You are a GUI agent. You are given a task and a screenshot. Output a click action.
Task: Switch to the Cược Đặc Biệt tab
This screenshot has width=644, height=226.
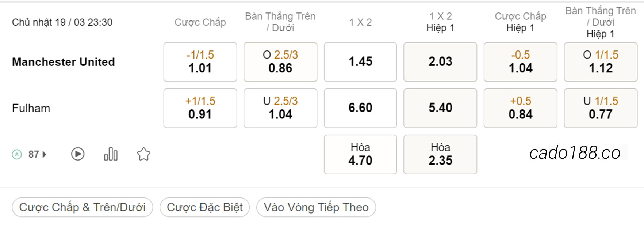click(204, 207)
